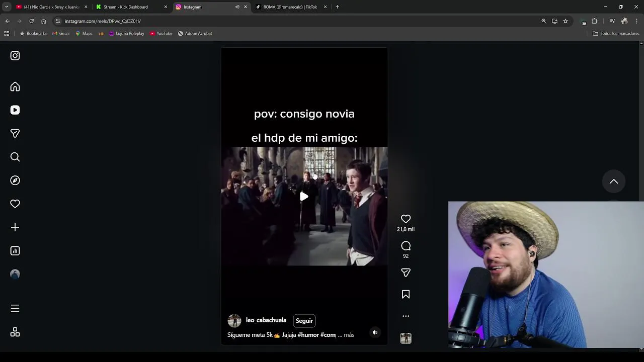The image size is (644, 362).
Task: Open a new browser tab
Action: [337, 7]
